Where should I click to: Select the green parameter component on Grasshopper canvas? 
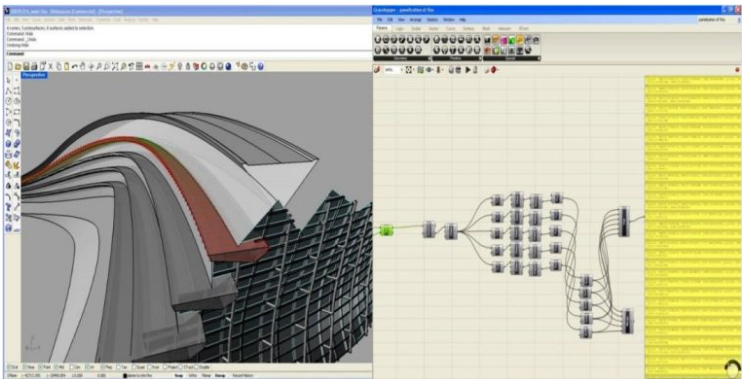click(x=387, y=230)
